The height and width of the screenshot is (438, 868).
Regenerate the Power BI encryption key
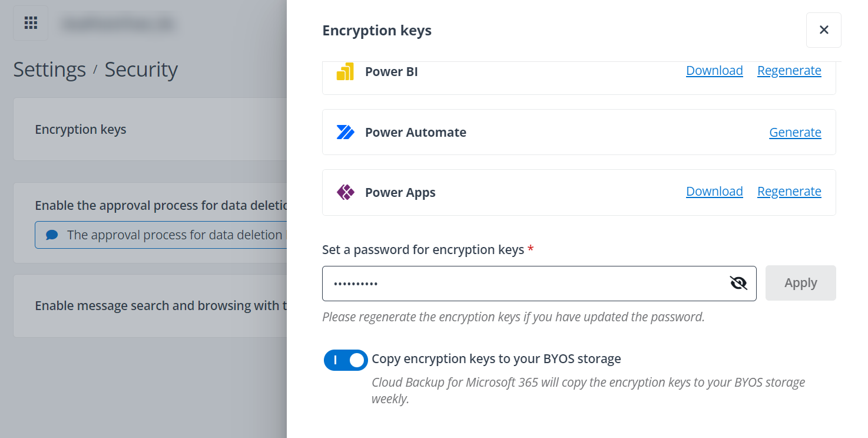click(x=789, y=70)
